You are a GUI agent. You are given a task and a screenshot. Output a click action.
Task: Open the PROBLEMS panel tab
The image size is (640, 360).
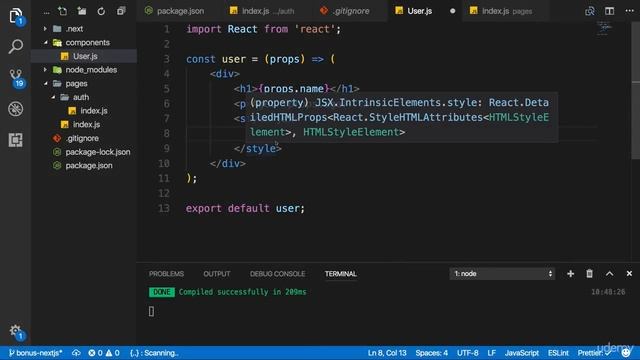coord(166,274)
